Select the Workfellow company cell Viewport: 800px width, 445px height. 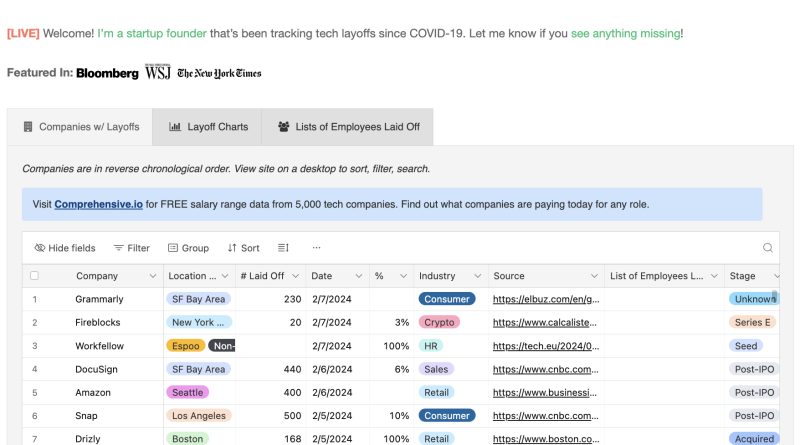pos(99,346)
